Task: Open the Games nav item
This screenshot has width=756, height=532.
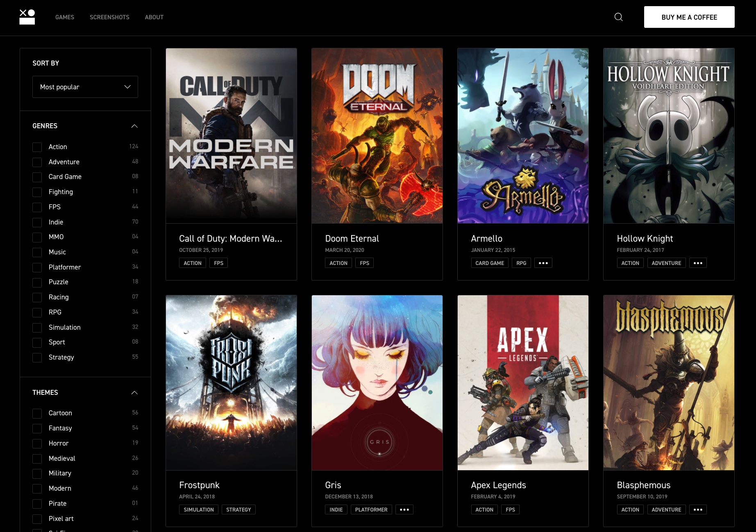Action: (65, 17)
